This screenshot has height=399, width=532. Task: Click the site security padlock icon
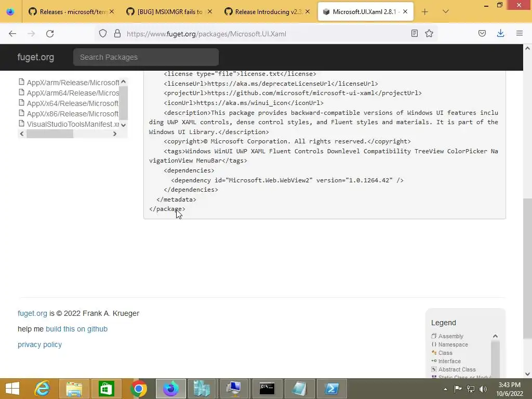(117, 33)
